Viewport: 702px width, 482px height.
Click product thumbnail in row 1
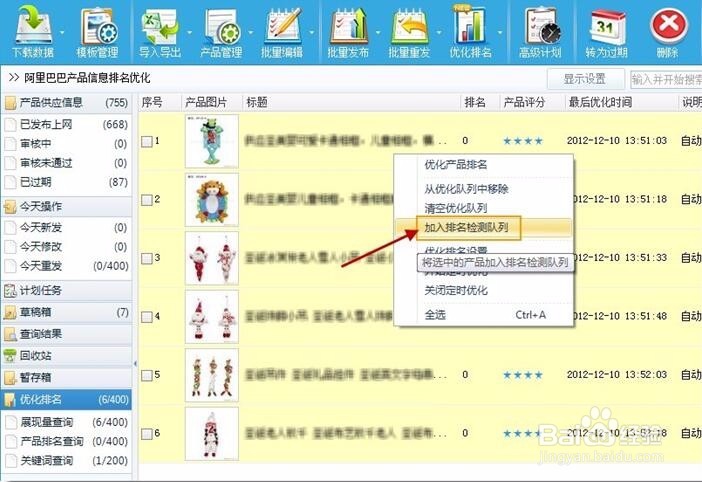point(212,141)
